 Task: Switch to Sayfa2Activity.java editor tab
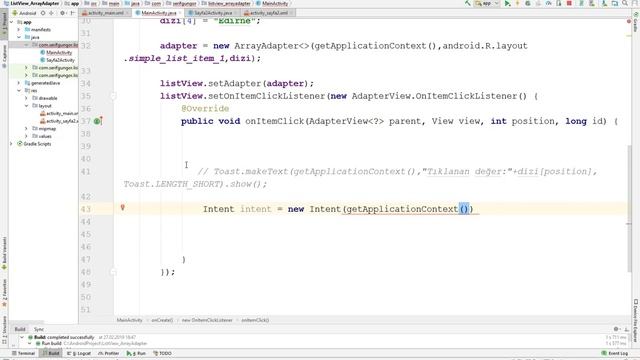pos(211,13)
